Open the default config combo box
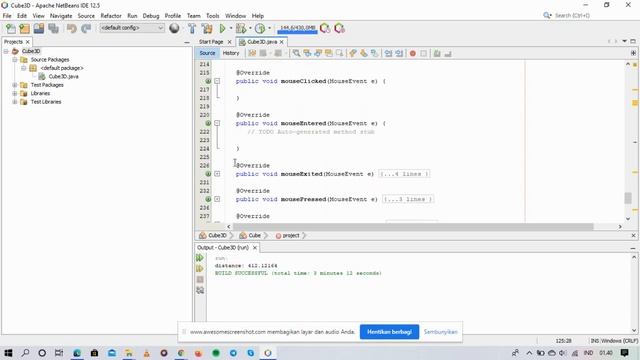This screenshot has width=640, height=360. [x=132, y=28]
